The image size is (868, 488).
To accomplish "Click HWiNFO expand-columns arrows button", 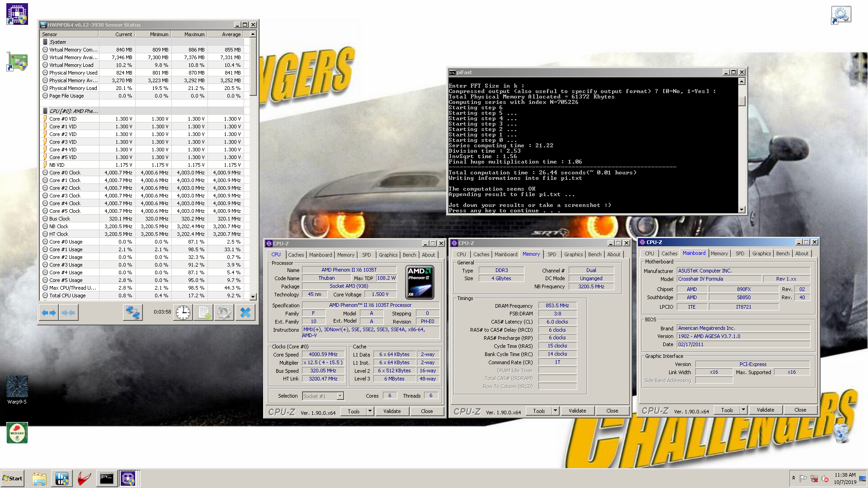I will click(x=49, y=312).
